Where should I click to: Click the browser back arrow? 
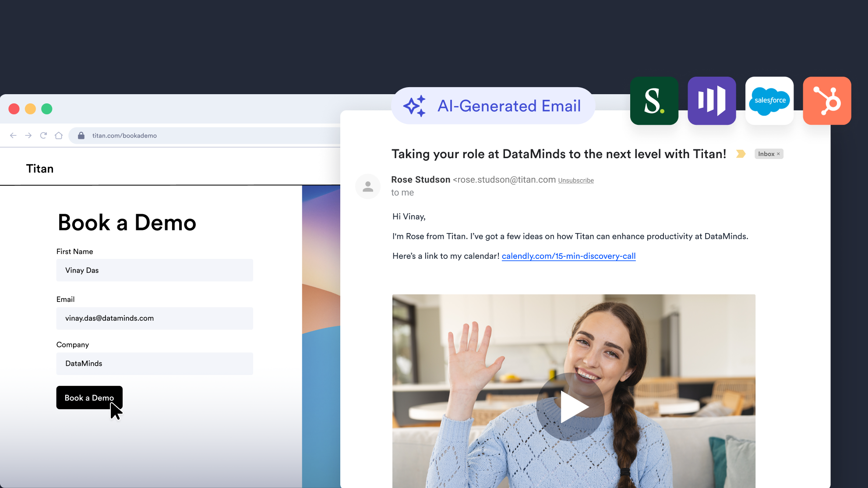(13, 135)
